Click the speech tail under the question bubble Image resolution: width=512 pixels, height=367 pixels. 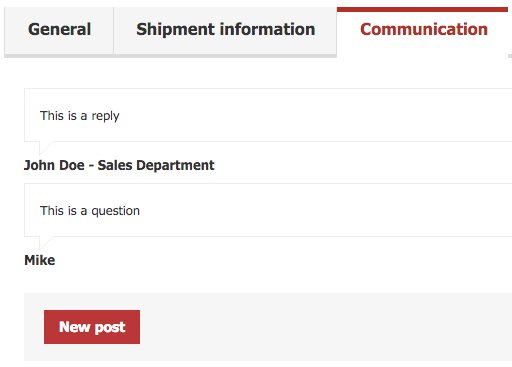click(46, 243)
